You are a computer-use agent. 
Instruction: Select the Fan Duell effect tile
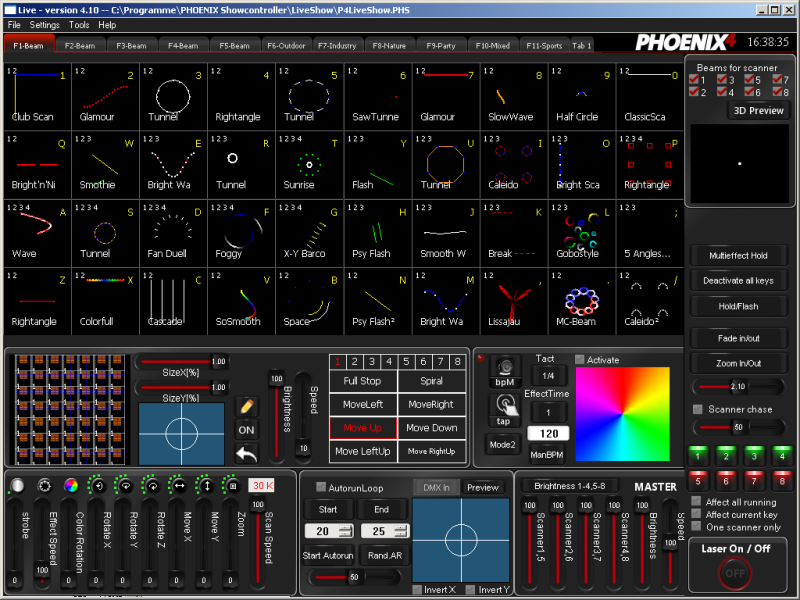(173, 233)
